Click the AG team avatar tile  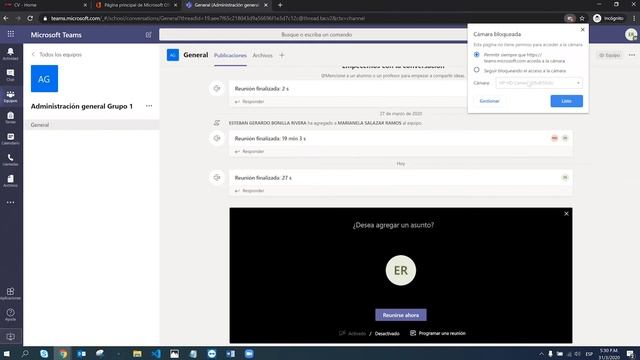pos(44,78)
